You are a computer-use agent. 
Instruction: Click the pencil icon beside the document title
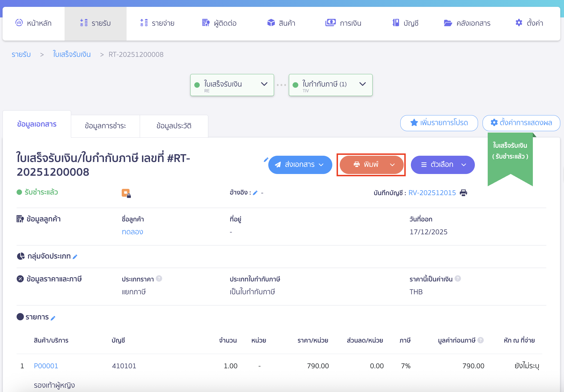(266, 160)
